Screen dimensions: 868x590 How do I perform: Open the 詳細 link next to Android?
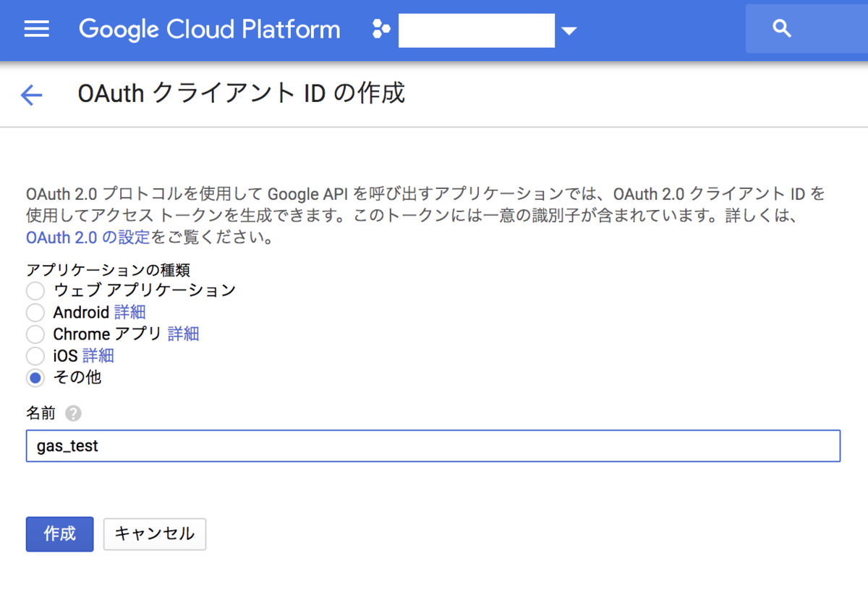[130, 313]
